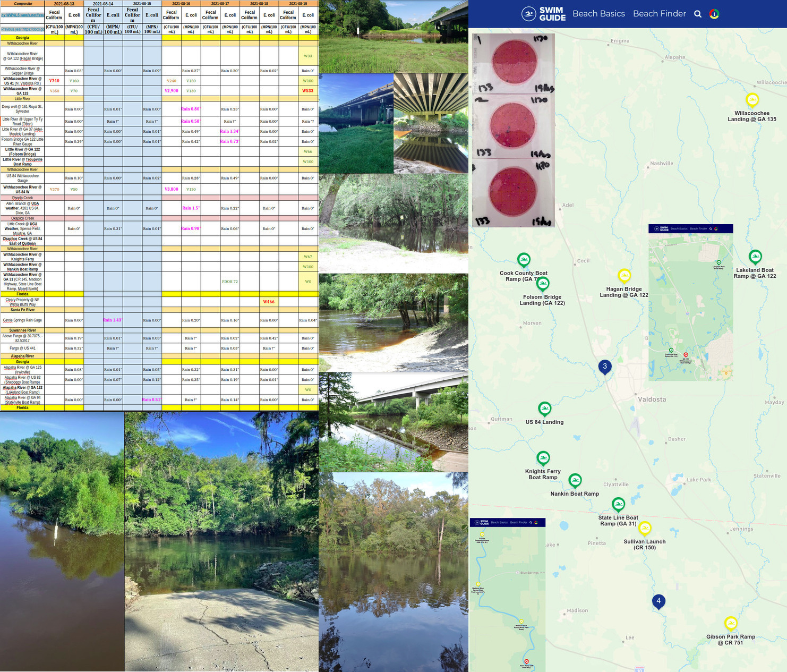Select Sullivan Launch (CR 150) marker

coord(645,529)
